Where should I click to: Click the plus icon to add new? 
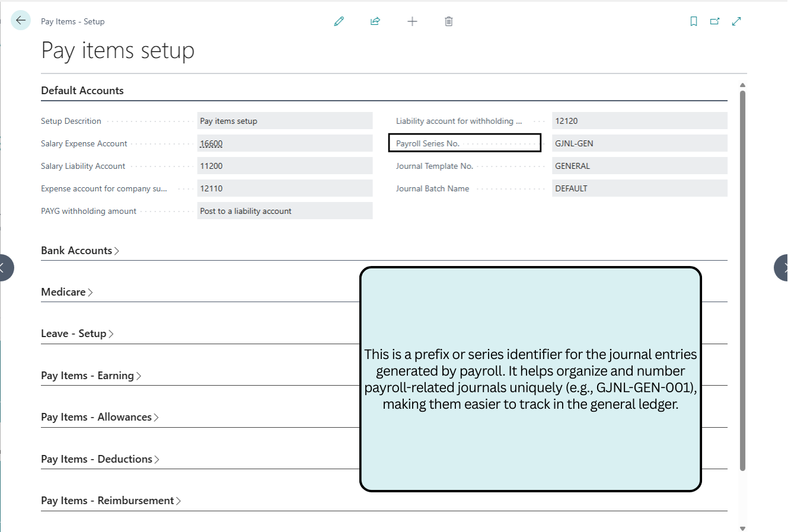(x=412, y=21)
